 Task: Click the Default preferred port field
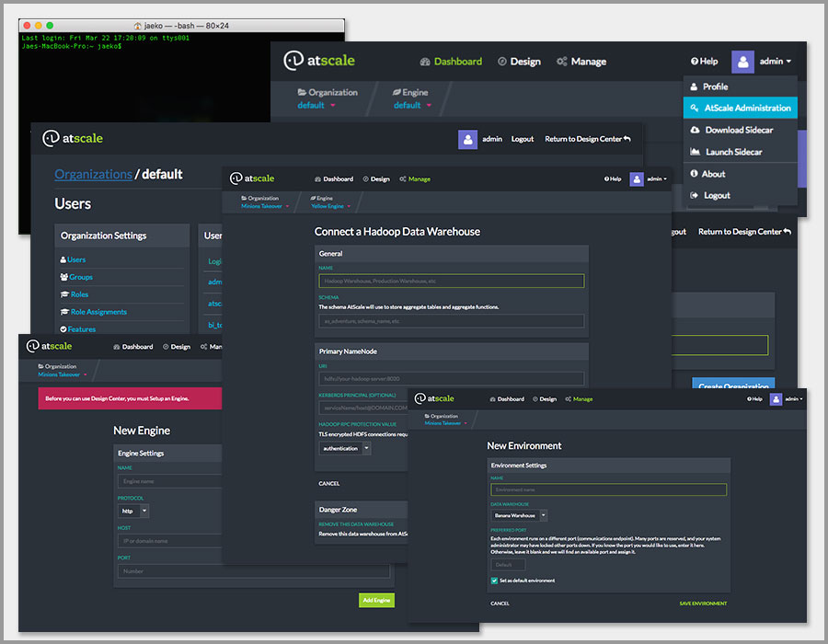click(508, 565)
